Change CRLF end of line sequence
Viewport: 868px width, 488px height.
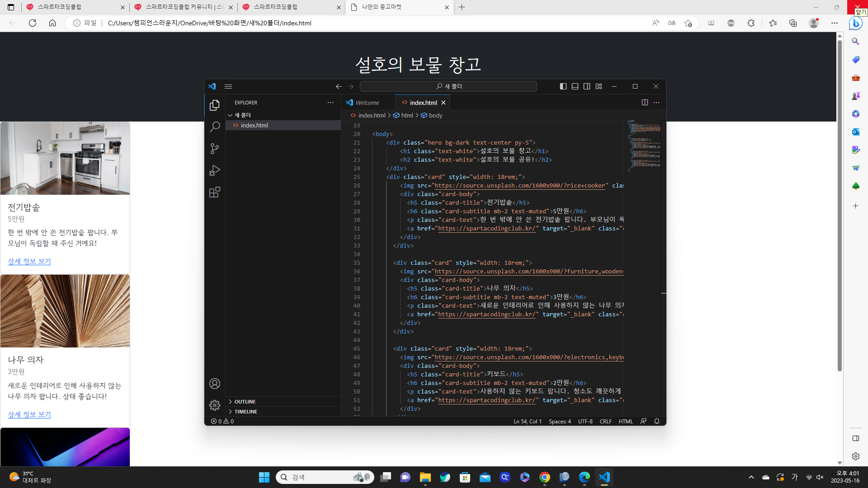pyautogui.click(x=606, y=421)
